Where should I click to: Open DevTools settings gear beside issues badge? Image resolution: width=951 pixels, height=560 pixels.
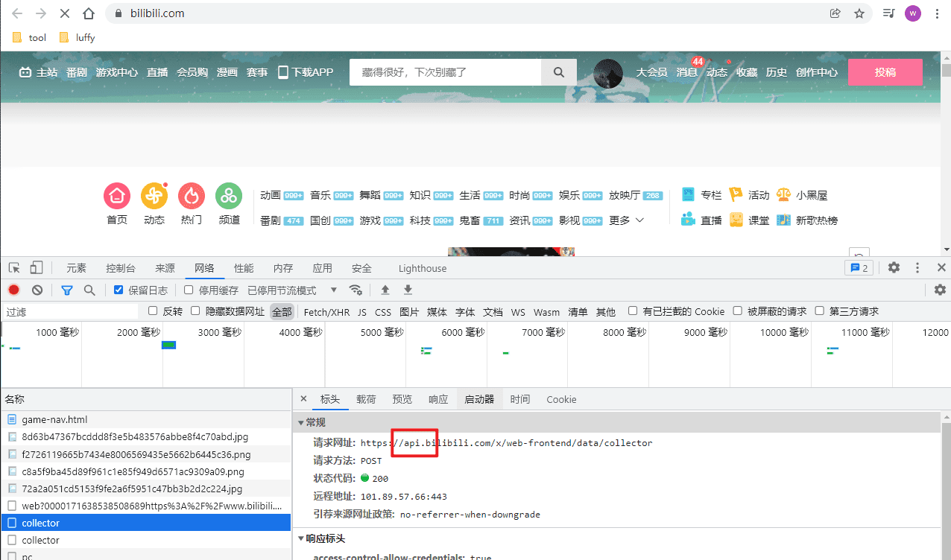[894, 268]
